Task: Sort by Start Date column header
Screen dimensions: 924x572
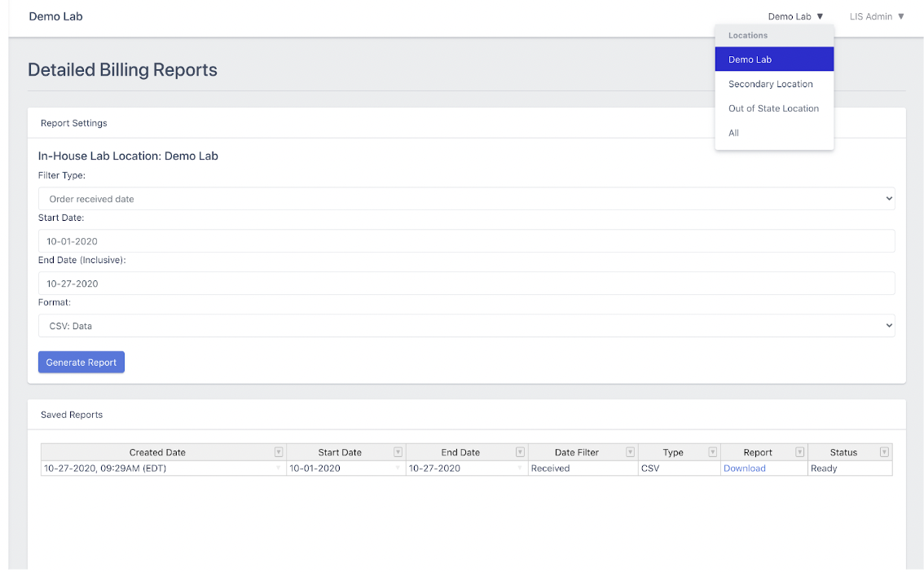Action: pos(340,452)
